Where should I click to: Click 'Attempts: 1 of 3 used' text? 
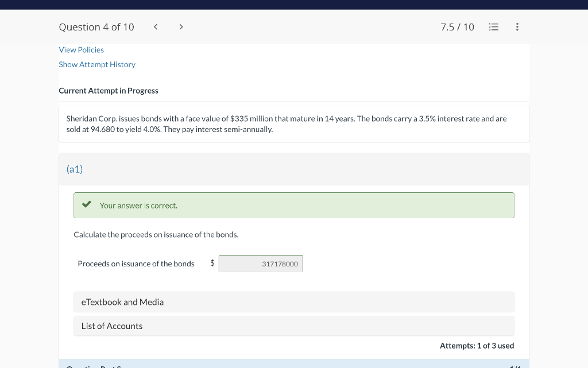pyautogui.click(x=477, y=346)
